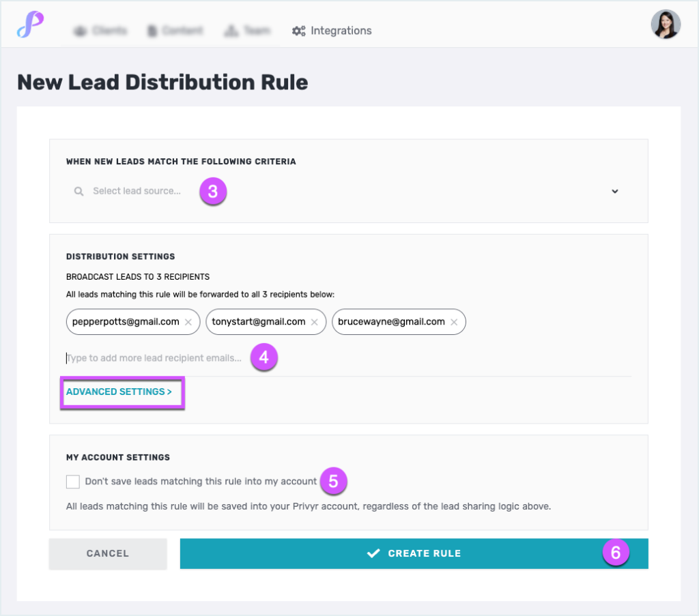The image size is (699, 616).
Task: Expand Advanced Settings
Action: (119, 392)
